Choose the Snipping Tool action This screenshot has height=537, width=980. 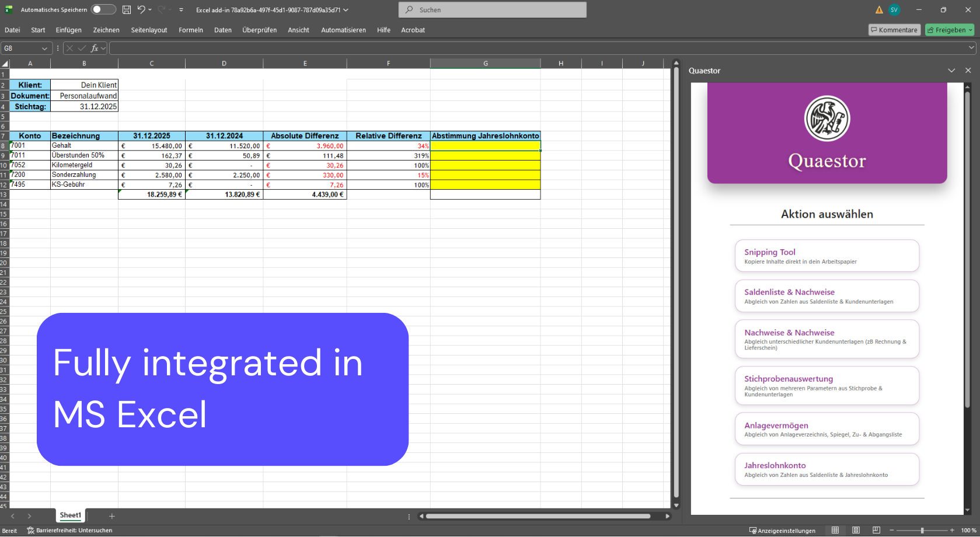click(x=827, y=256)
